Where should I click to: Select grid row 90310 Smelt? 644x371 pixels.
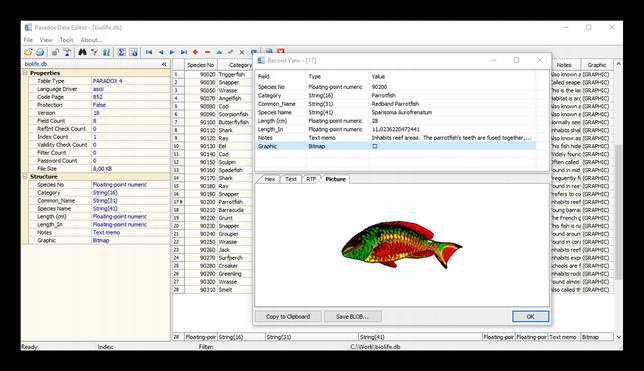(x=212, y=290)
